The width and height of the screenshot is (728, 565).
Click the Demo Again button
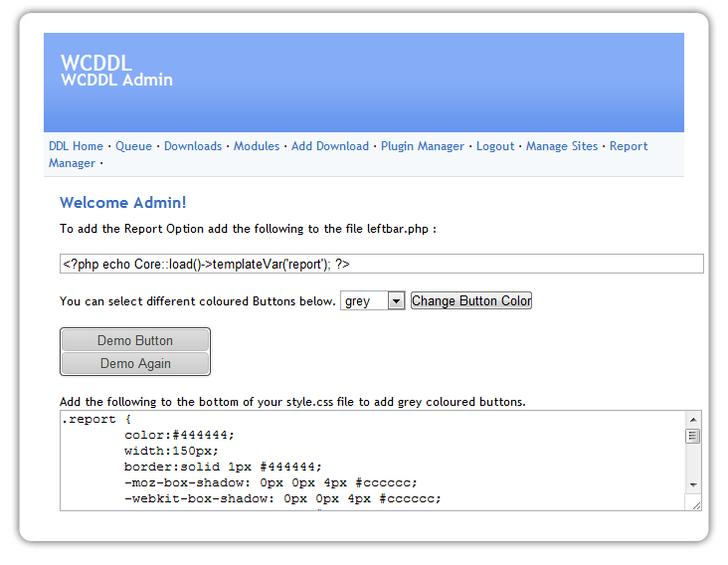click(135, 364)
